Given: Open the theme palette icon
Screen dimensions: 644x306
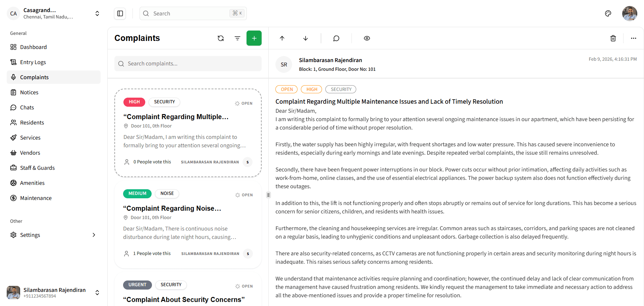Looking at the screenshot, I should coord(608,13).
